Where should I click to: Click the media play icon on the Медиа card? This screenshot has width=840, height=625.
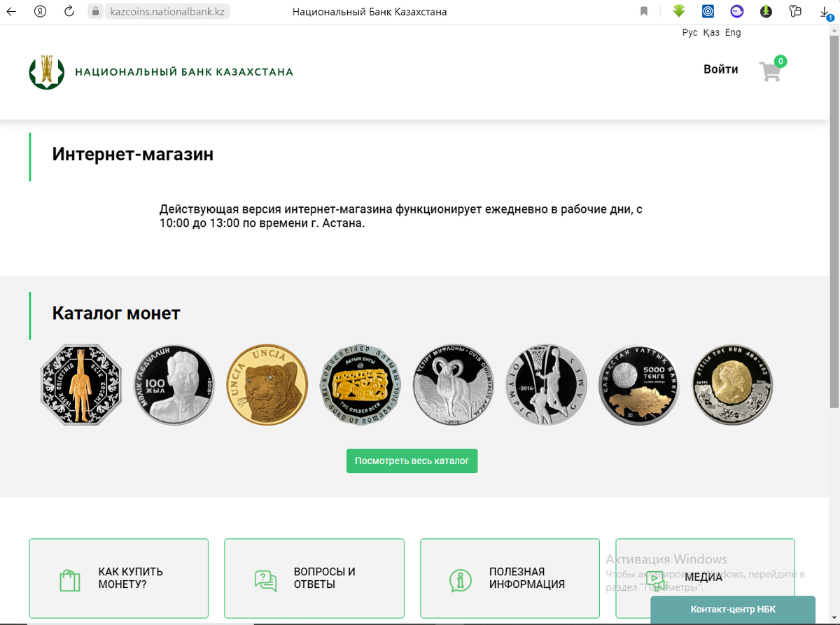[656, 581]
